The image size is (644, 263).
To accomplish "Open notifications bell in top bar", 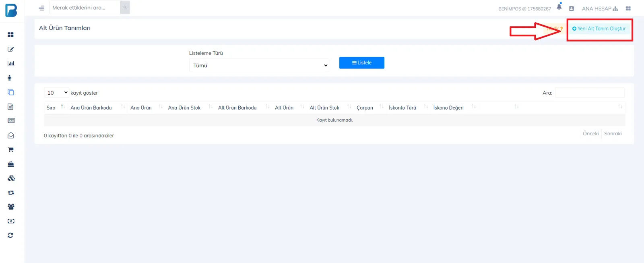I will (x=559, y=6).
